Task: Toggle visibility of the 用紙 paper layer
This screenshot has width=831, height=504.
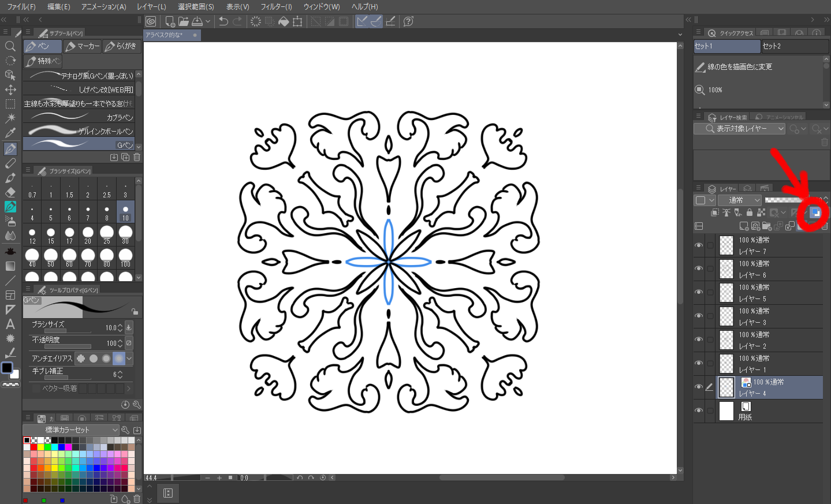Action: (699, 411)
